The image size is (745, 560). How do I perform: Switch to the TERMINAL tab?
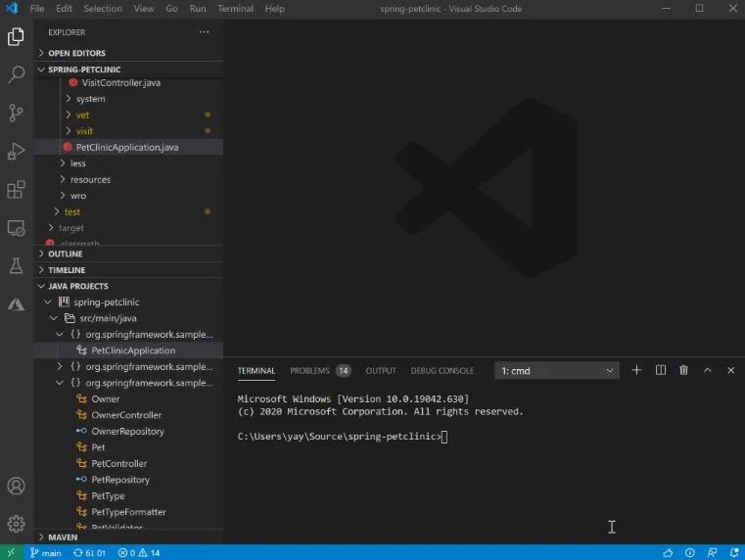pyautogui.click(x=256, y=370)
